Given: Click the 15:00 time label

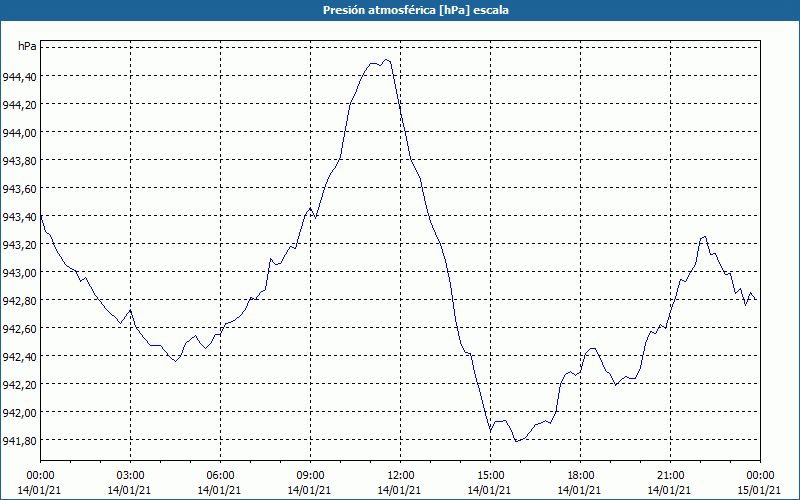Looking at the screenshot, I should [490, 475].
